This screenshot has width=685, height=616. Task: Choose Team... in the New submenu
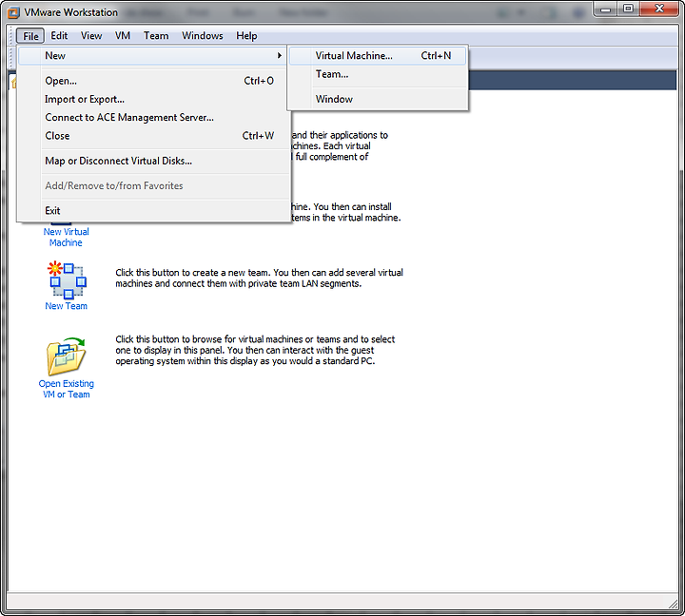coord(378,74)
